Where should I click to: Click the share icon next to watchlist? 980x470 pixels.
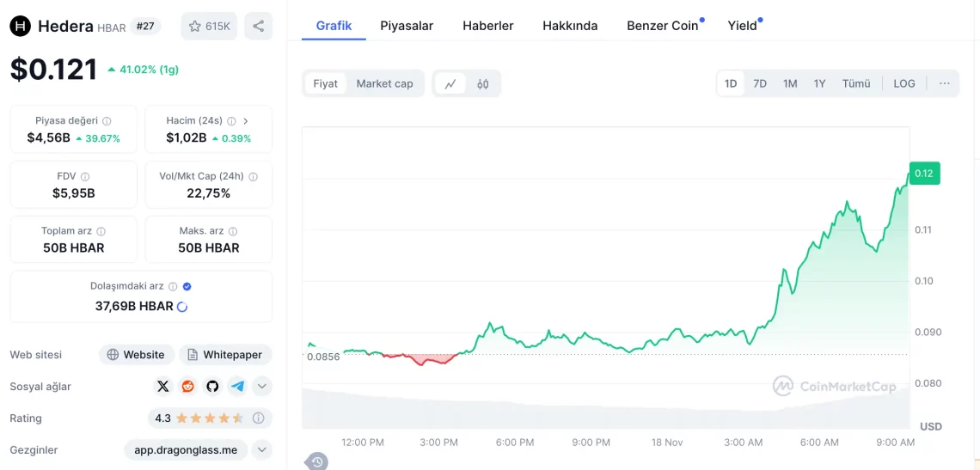(x=258, y=26)
